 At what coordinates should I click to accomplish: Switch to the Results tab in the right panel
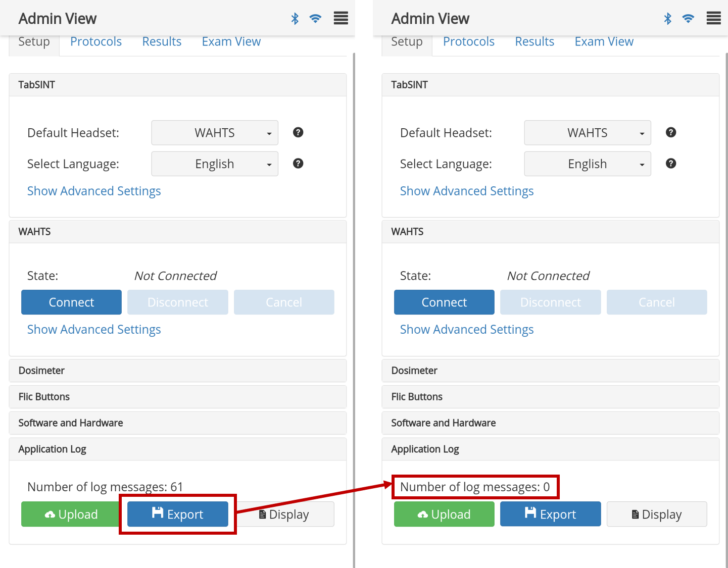click(x=535, y=41)
